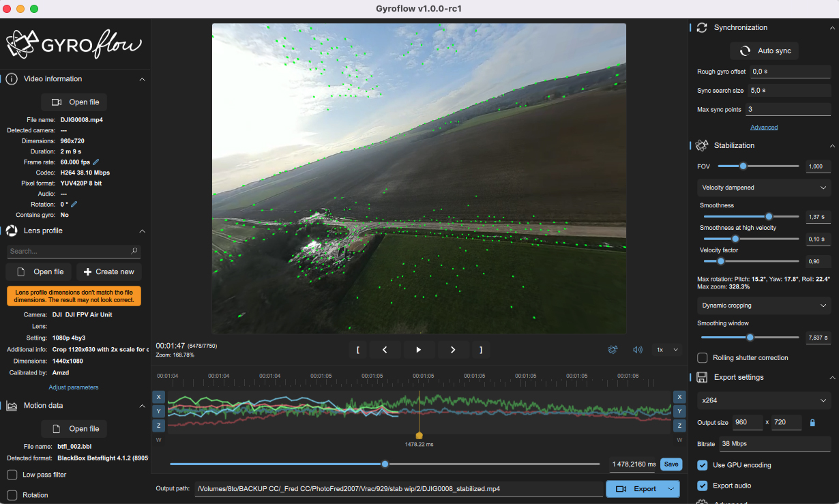The width and height of the screenshot is (839, 504).
Task: Collapse the Stabilization section chevron
Action: (832, 146)
